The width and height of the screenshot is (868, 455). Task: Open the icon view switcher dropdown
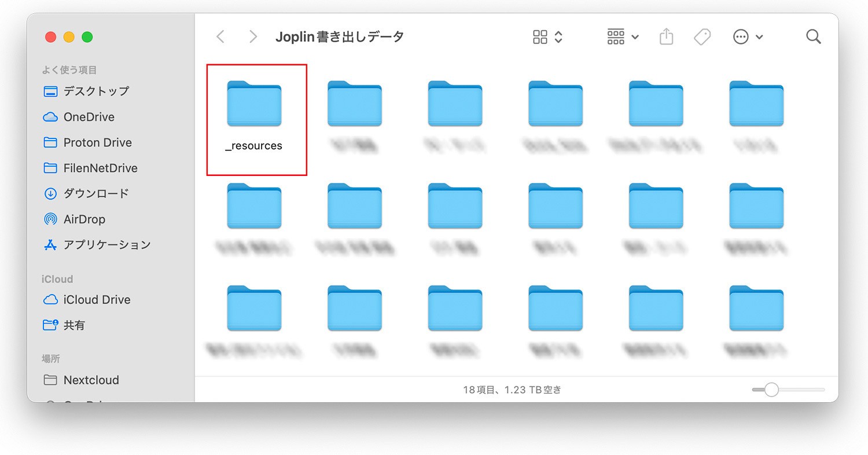pyautogui.click(x=547, y=37)
